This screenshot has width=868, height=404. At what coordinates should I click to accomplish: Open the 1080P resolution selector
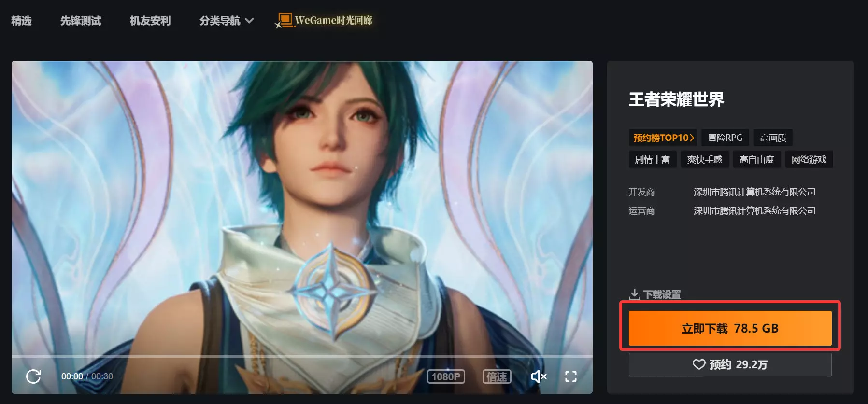tap(446, 376)
